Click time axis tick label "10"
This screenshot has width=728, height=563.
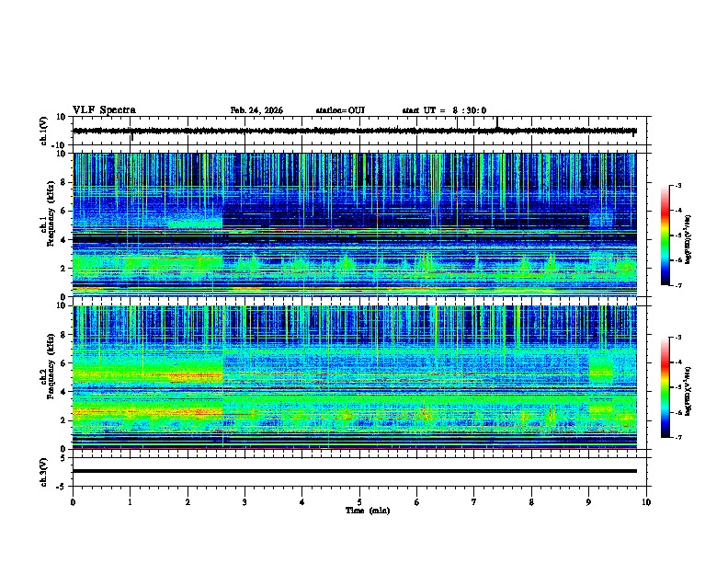[646, 502]
